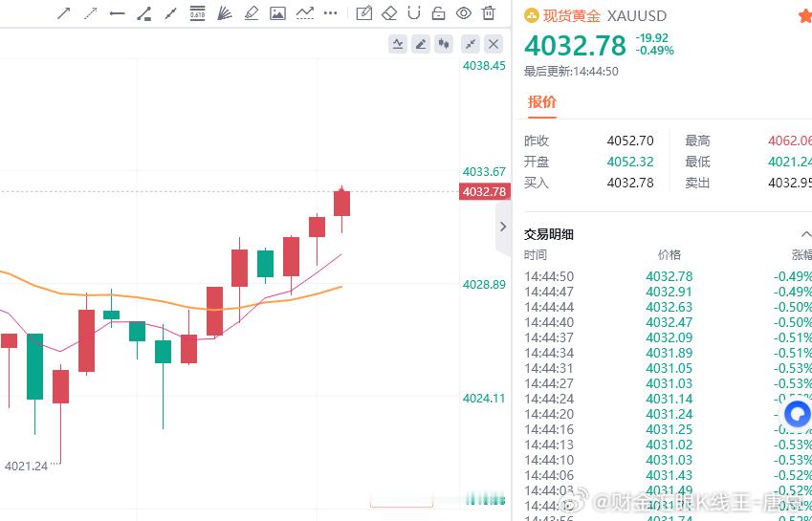This screenshot has width=812, height=521.
Task: Click the 4021.24 low label on chart
Action: click(26, 467)
